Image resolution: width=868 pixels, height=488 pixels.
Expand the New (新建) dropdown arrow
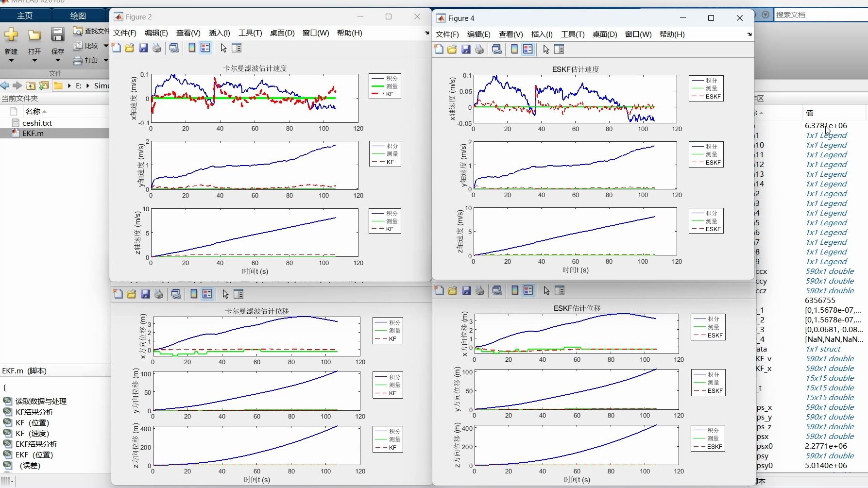pyautogui.click(x=11, y=61)
